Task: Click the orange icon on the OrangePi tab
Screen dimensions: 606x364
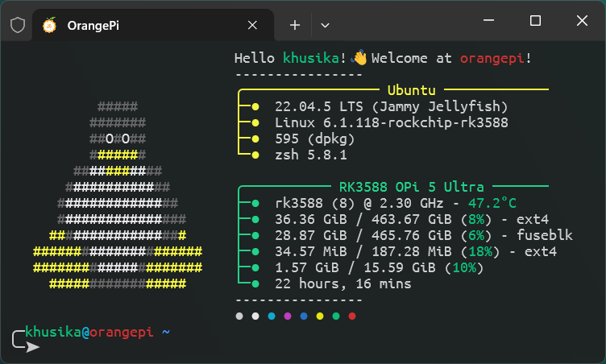Action: tap(50, 25)
